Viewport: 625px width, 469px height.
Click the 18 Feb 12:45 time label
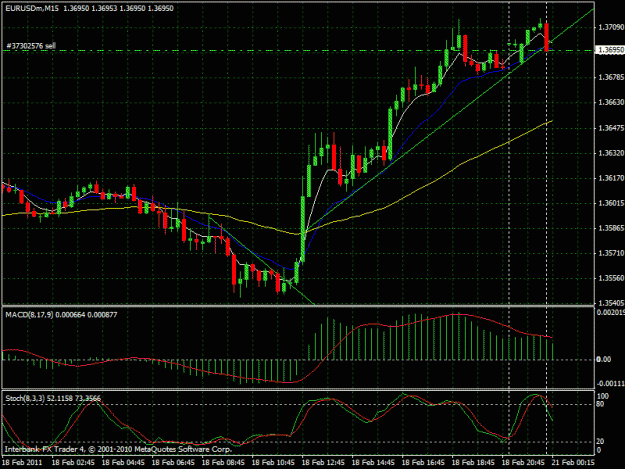pyautogui.click(x=323, y=463)
